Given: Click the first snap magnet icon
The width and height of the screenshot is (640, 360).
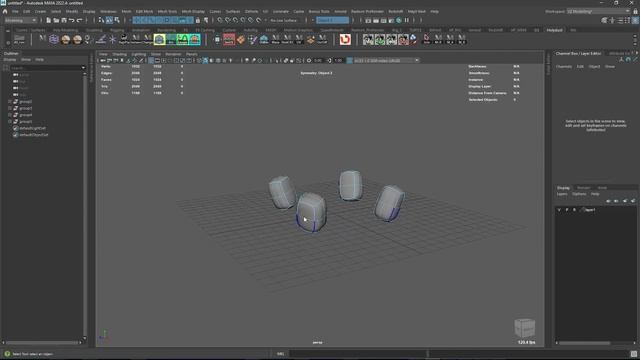Looking at the screenshot, I should tap(220, 20).
